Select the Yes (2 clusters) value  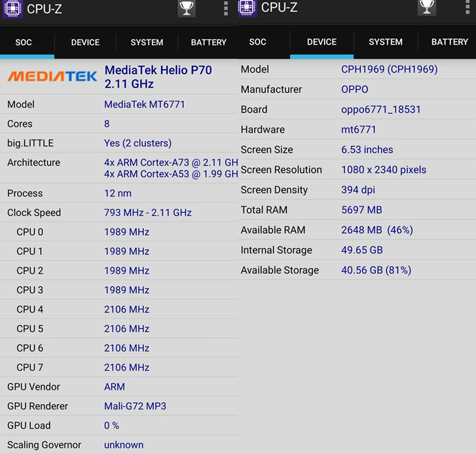point(138,143)
